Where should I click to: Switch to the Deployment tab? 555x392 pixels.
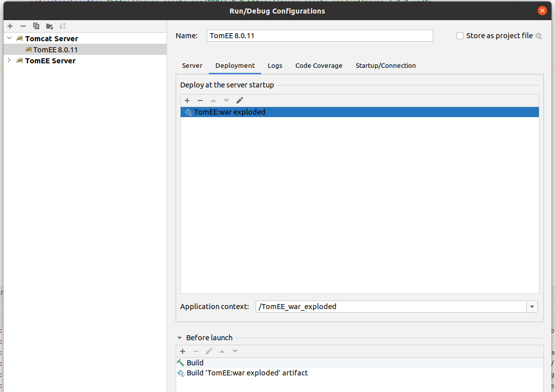tap(235, 66)
